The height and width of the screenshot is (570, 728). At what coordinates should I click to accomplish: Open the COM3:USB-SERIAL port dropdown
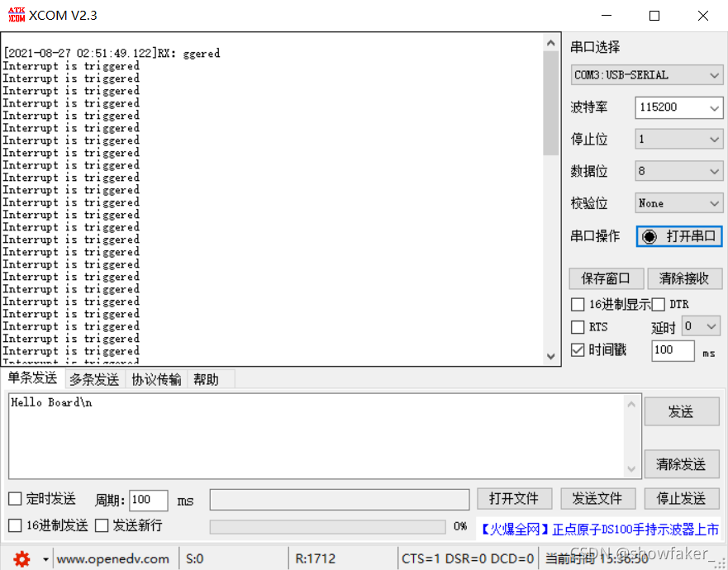click(x=647, y=75)
